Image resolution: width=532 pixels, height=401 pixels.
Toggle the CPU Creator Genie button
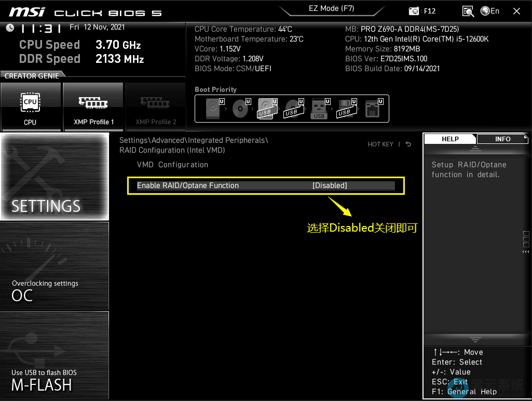tap(30, 106)
